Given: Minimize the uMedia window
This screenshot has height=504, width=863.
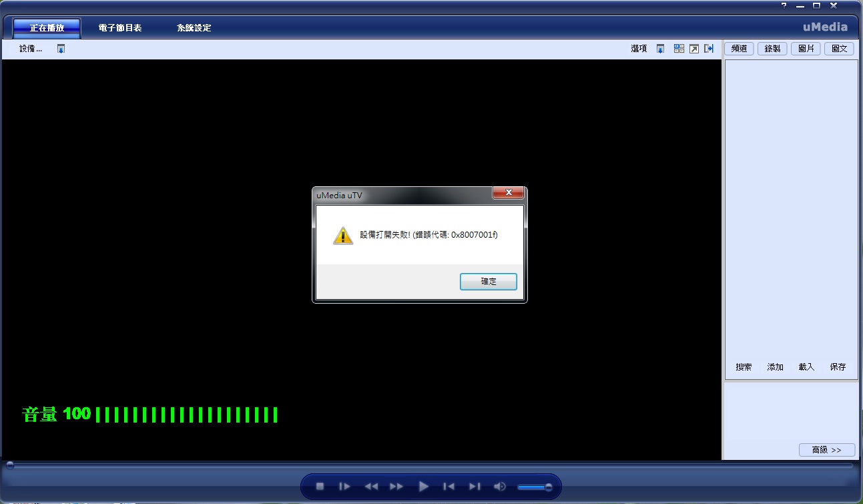Looking at the screenshot, I should click(x=800, y=5).
